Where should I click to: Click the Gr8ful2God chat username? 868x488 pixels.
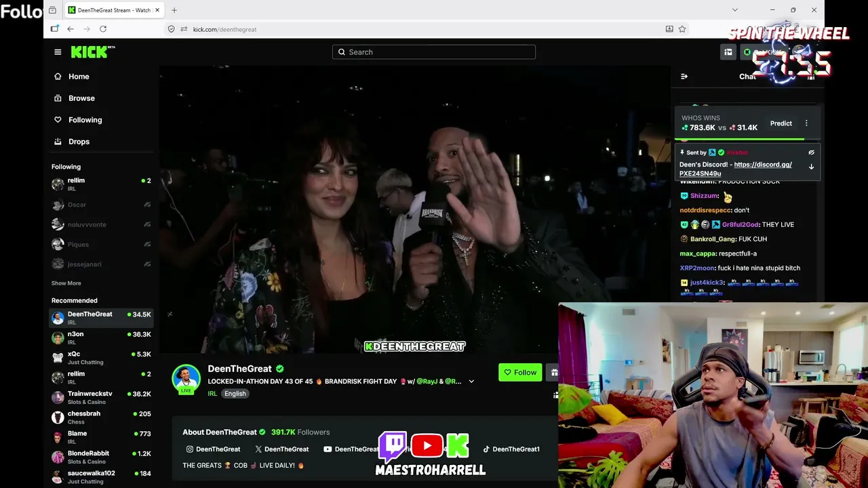[x=741, y=224]
